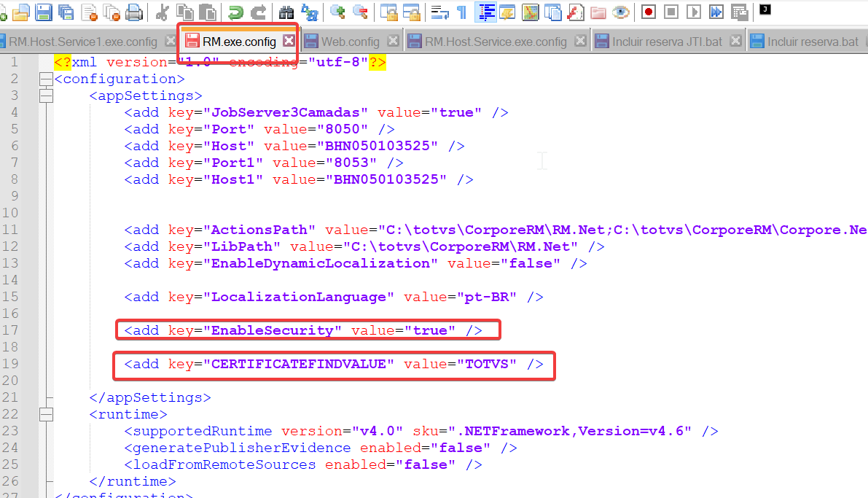Click the EnableDynamicLocalization key text
Screen dimensions: 868x498
[321, 263]
